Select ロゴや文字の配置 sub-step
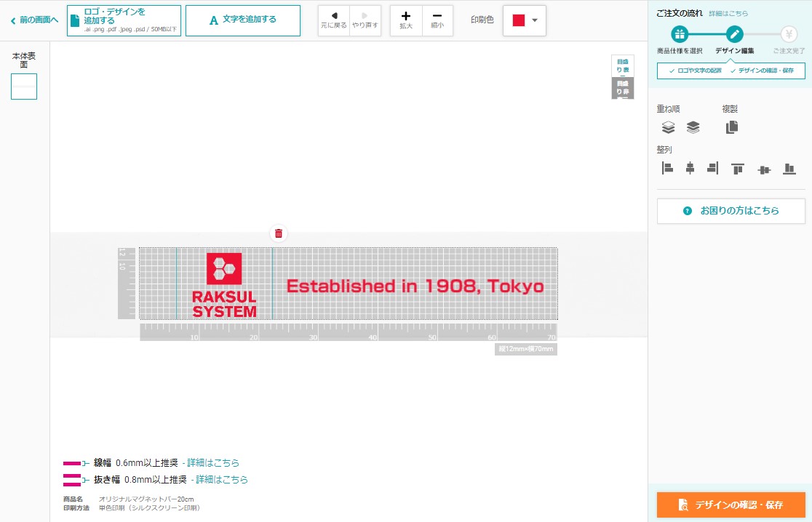This screenshot has width=812, height=522. pos(695,71)
